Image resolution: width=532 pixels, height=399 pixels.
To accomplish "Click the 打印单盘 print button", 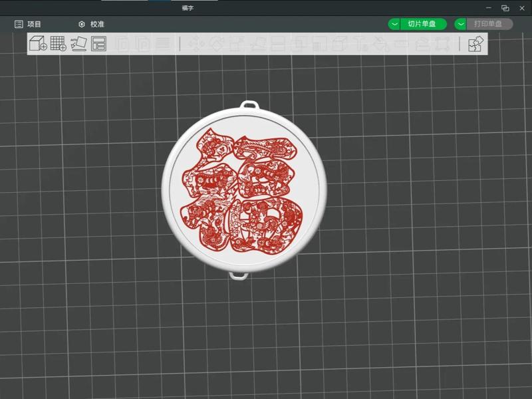I will (489, 24).
